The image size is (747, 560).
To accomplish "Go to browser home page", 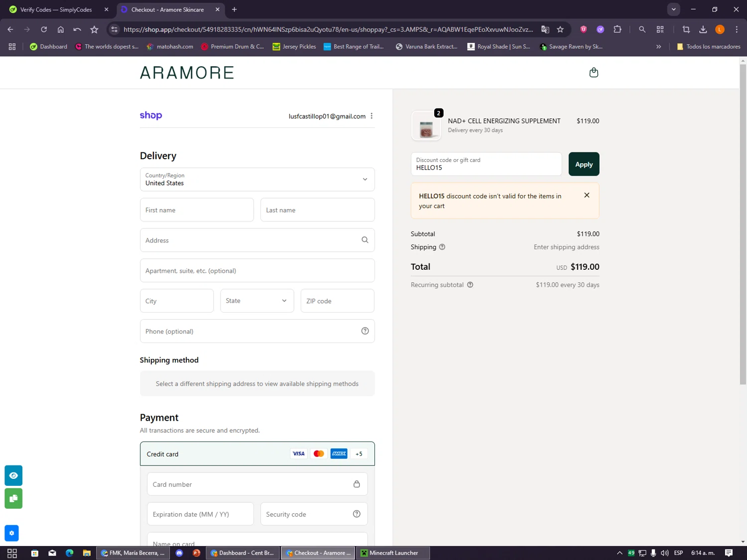I will click(61, 29).
